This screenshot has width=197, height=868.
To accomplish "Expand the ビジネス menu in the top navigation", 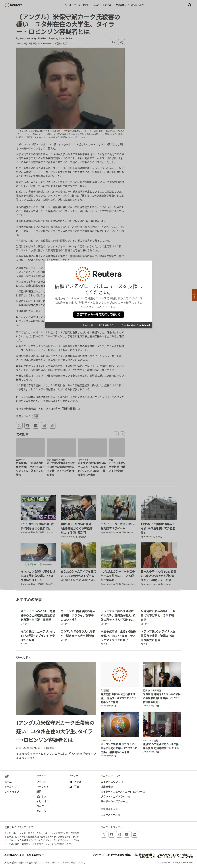I will [x=108, y=5].
